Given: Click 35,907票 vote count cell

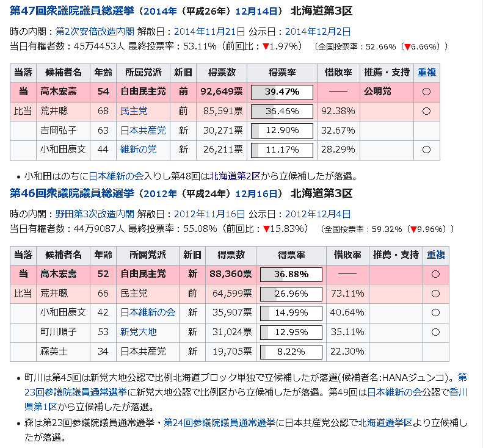Looking at the screenshot, I should [232, 313].
